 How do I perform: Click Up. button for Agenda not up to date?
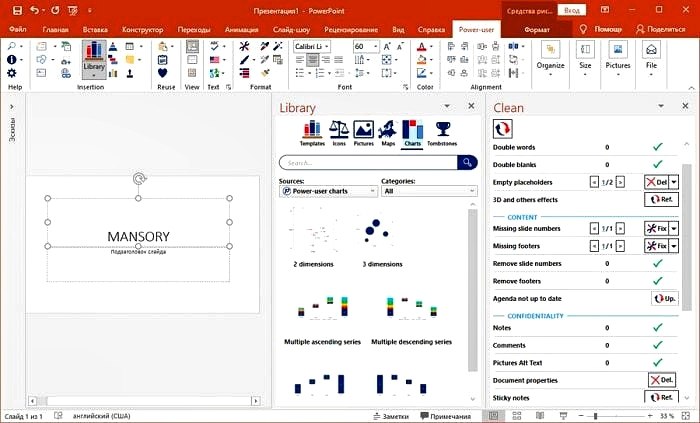665,299
